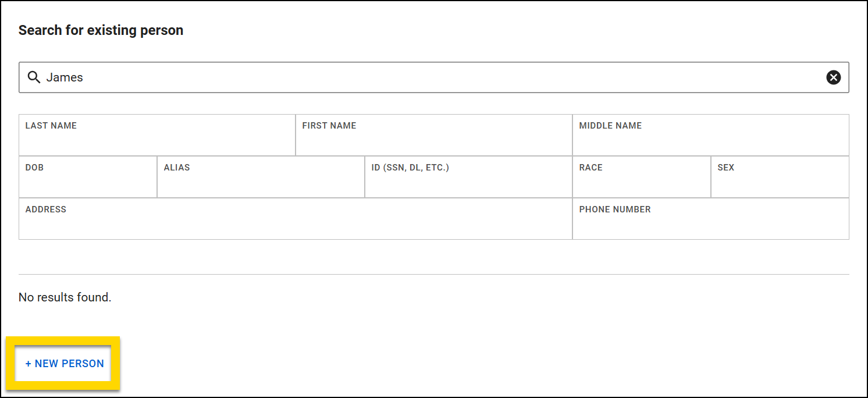Select the FIRST NAME filter field
The image size is (868, 398).
[x=433, y=135]
